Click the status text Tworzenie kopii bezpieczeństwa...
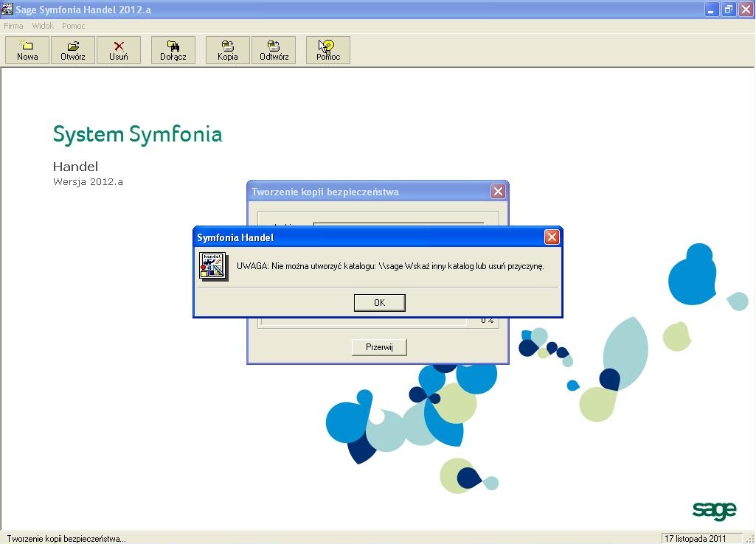756x544 pixels. (x=66, y=539)
